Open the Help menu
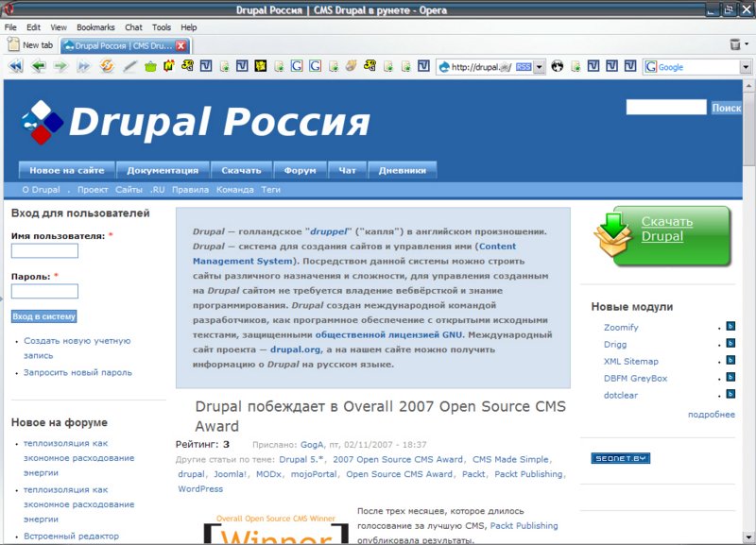Image resolution: width=756 pixels, height=545 pixels. [x=188, y=27]
